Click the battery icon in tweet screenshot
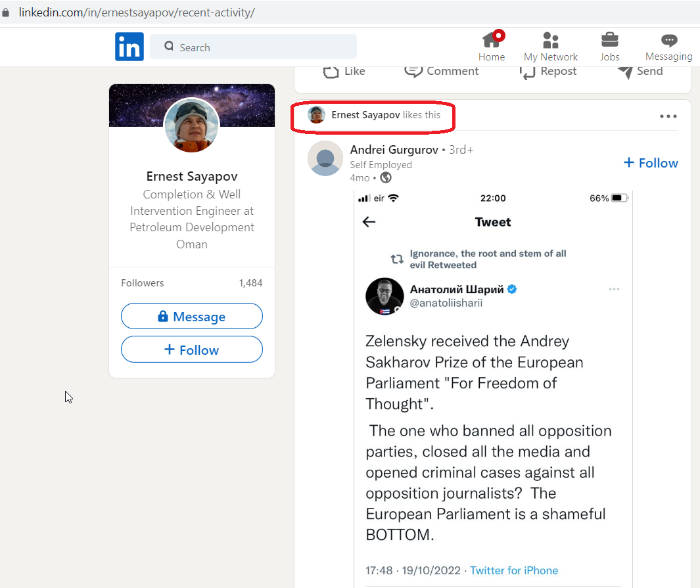 point(620,198)
